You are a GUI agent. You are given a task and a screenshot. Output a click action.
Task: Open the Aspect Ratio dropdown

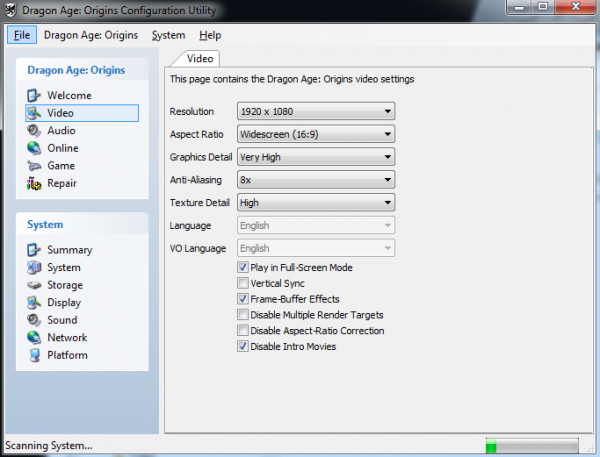coord(316,134)
